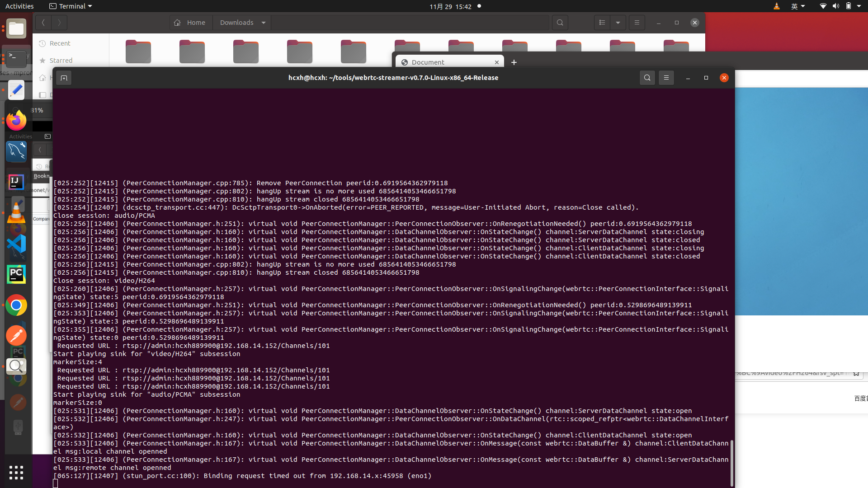Screen dimensions: 868x488
Task: Open image viewer magnifier icon in dock
Action: point(16,366)
